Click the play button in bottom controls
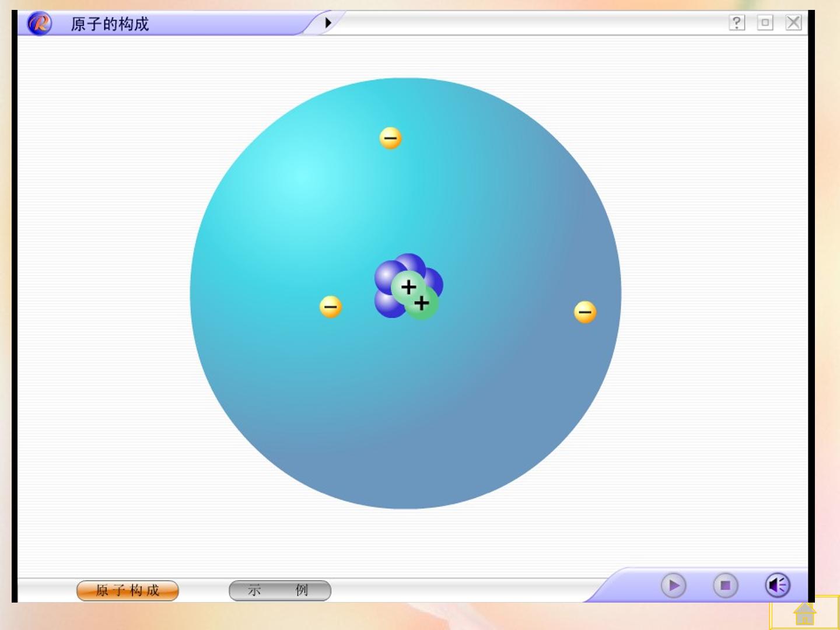The image size is (840, 630). point(674,585)
